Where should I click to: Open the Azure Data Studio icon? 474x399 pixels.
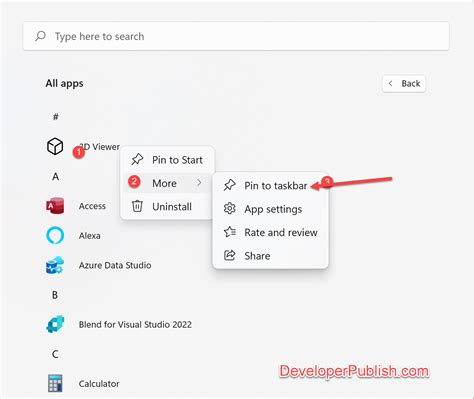point(55,265)
